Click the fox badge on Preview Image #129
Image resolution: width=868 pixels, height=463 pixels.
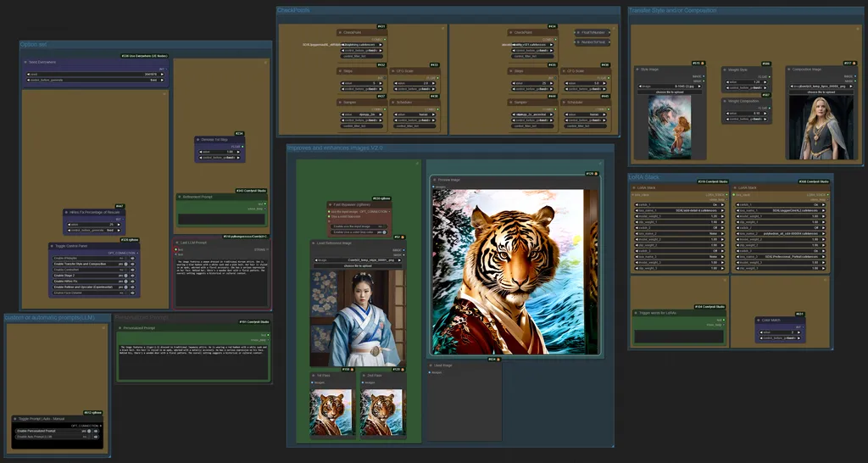(x=596, y=174)
